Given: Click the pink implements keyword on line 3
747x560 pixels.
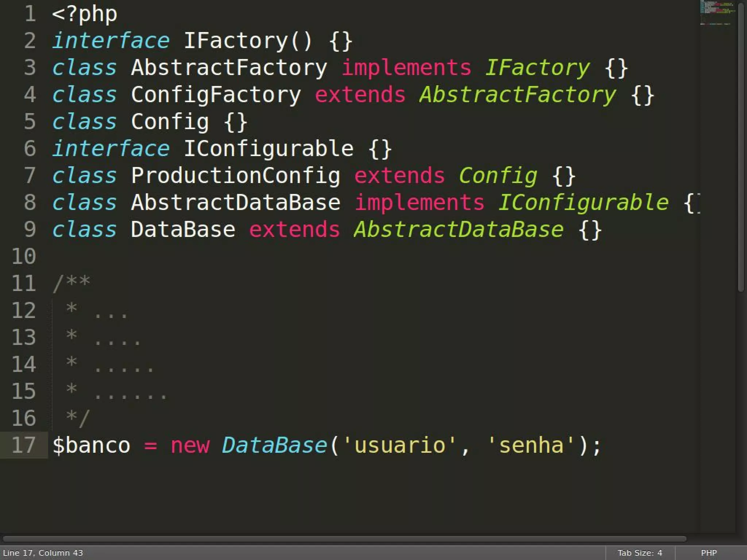Looking at the screenshot, I should pyautogui.click(x=406, y=68).
